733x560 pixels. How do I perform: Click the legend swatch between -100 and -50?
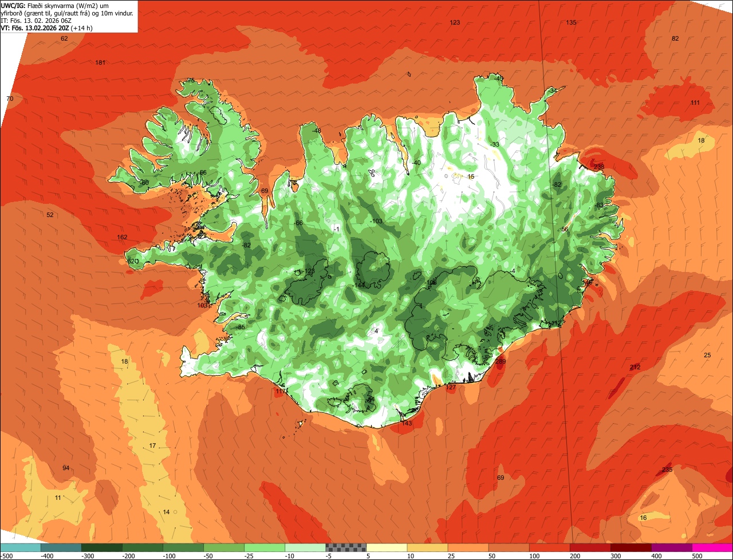(x=183, y=547)
